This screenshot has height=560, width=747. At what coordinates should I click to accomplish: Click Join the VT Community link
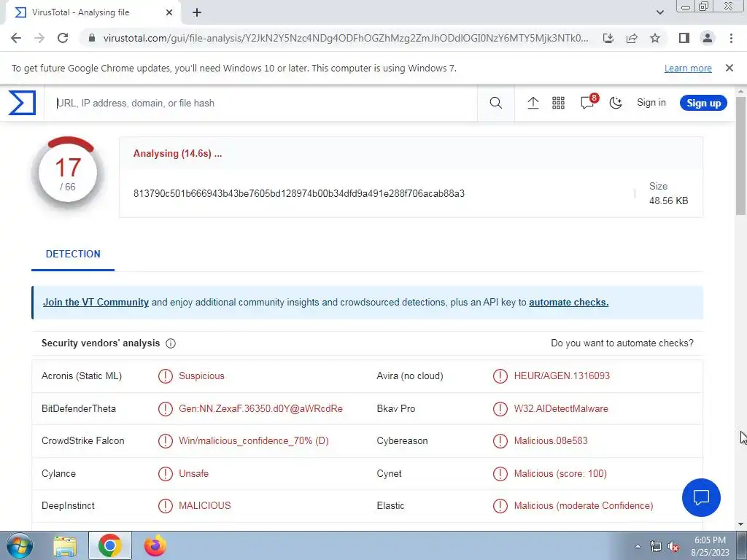tap(96, 303)
